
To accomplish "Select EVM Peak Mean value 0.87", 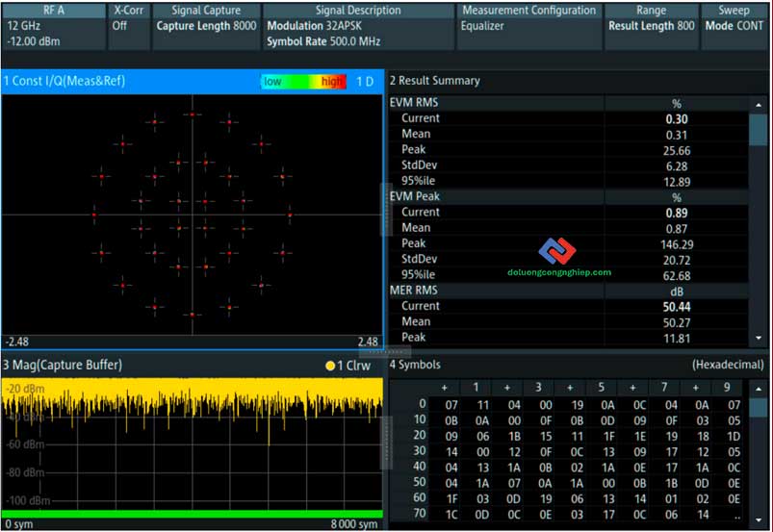I will [x=677, y=229].
